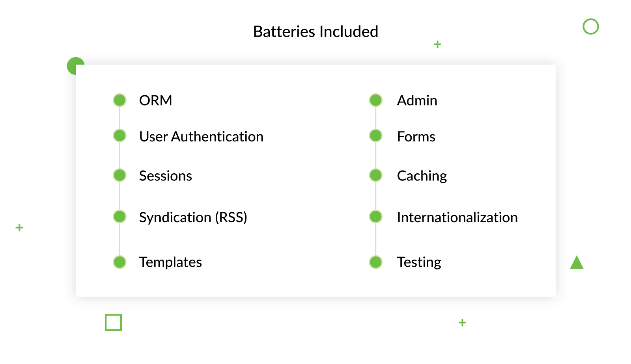Click the solid green triangle shape
The image size is (631, 364).
click(x=577, y=263)
